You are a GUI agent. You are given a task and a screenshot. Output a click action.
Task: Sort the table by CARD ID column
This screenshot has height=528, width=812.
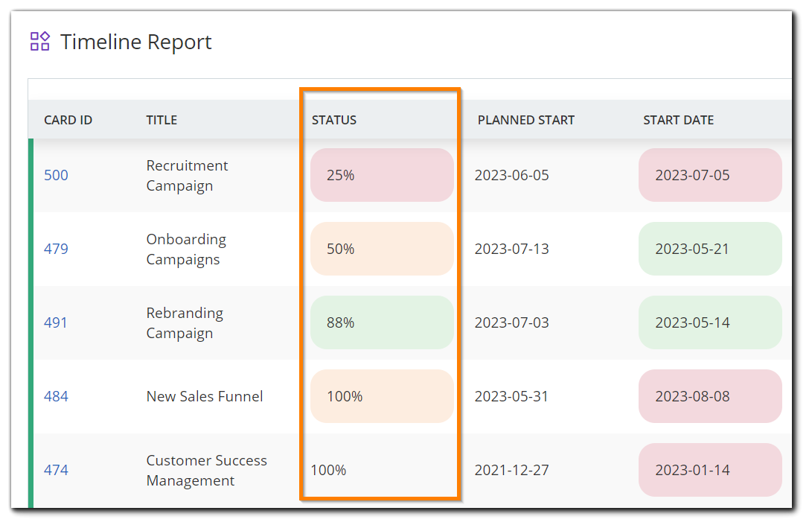tap(68, 119)
